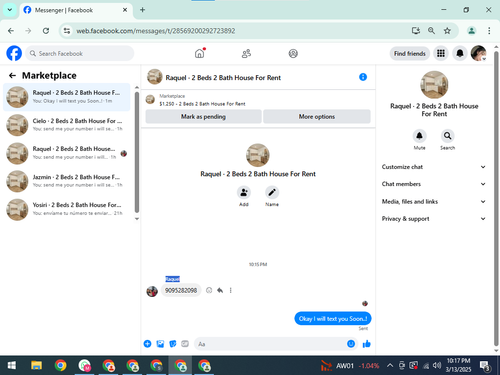The width and height of the screenshot is (500, 375).
Task: Mute this conversation using bell icon
Action: pos(419,136)
